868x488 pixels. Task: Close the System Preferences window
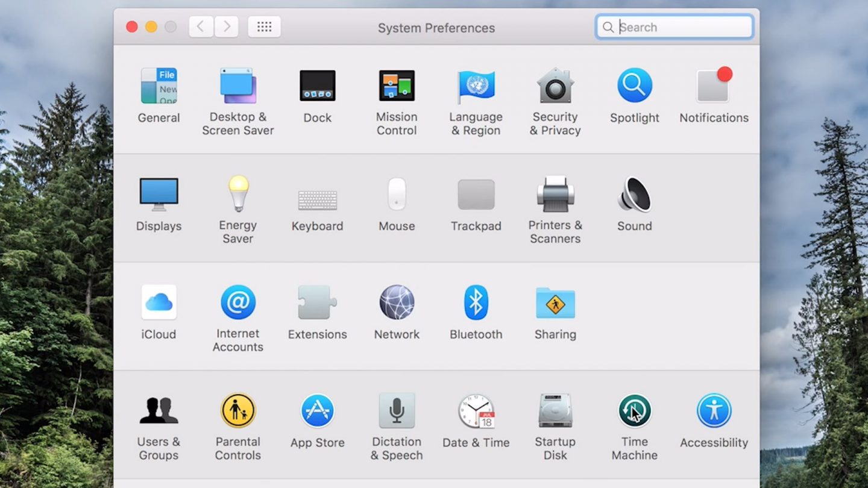click(x=131, y=27)
